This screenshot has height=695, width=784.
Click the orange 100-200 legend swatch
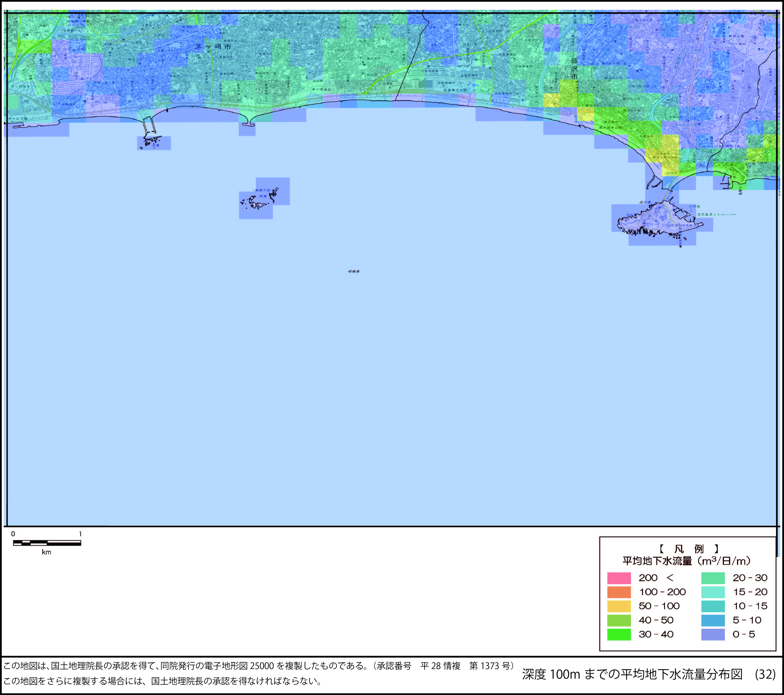tap(619, 592)
